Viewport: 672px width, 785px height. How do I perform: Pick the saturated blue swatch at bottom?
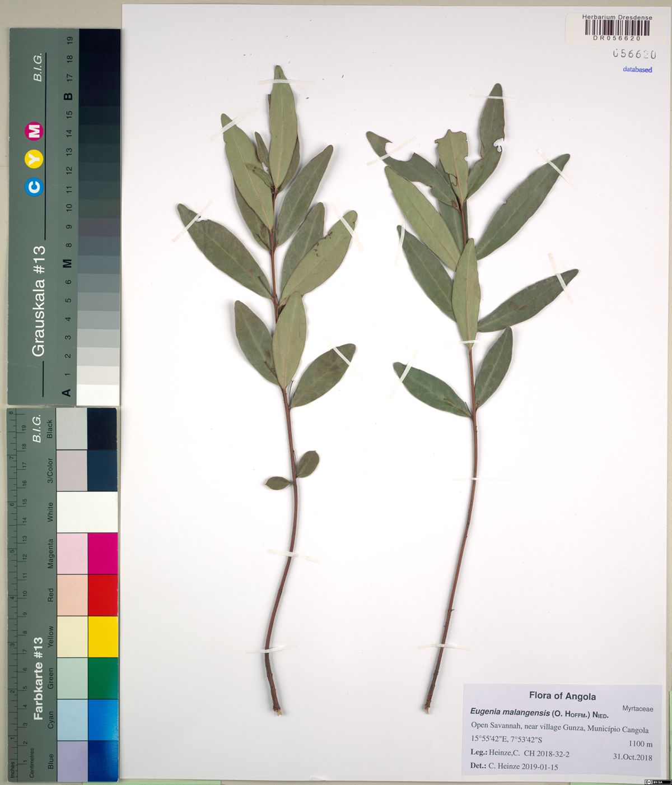(102, 760)
